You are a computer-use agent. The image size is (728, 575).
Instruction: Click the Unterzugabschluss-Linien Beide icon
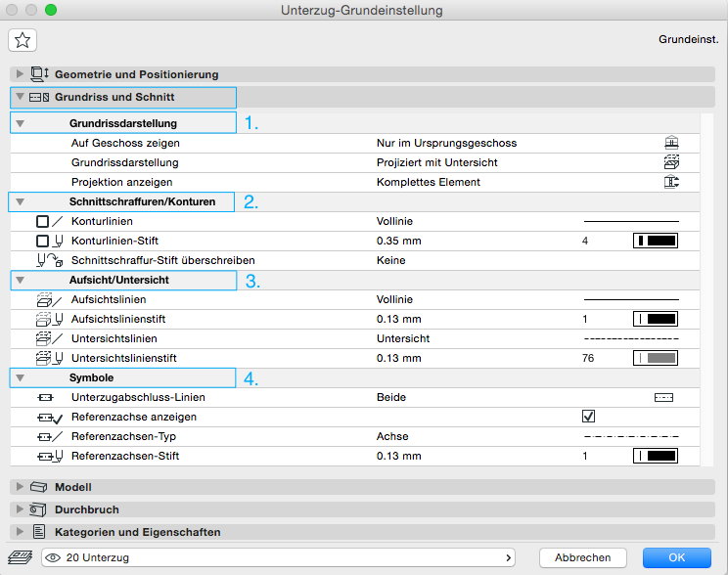pyautogui.click(x=664, y=398)
